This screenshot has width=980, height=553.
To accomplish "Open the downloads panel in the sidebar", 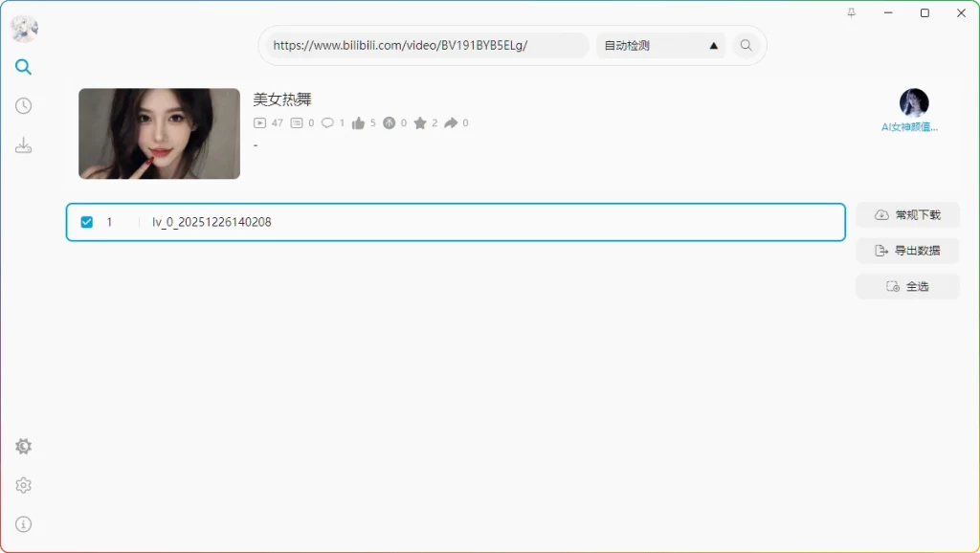I will 23,144.
